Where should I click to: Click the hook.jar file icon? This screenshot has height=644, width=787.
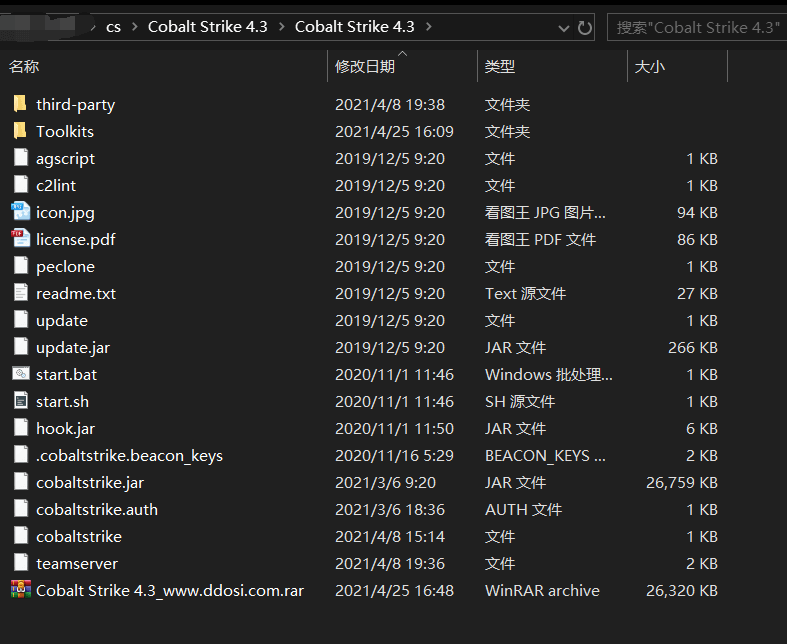click(x=21, y=428)
